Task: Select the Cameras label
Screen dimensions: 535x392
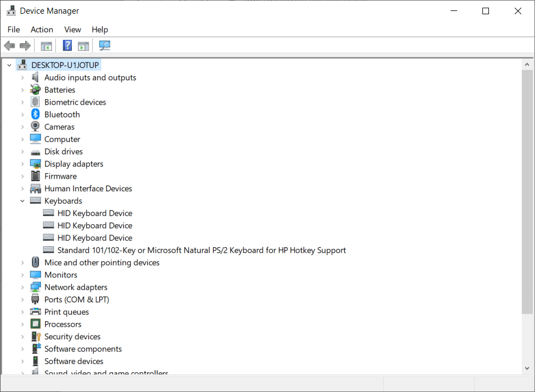Action: coord(59,127)
